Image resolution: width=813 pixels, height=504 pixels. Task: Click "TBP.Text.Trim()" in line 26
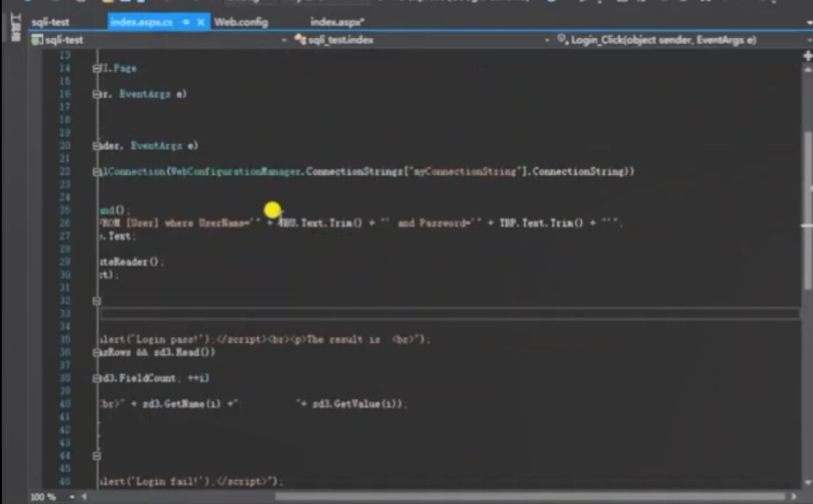pos(541,223)
